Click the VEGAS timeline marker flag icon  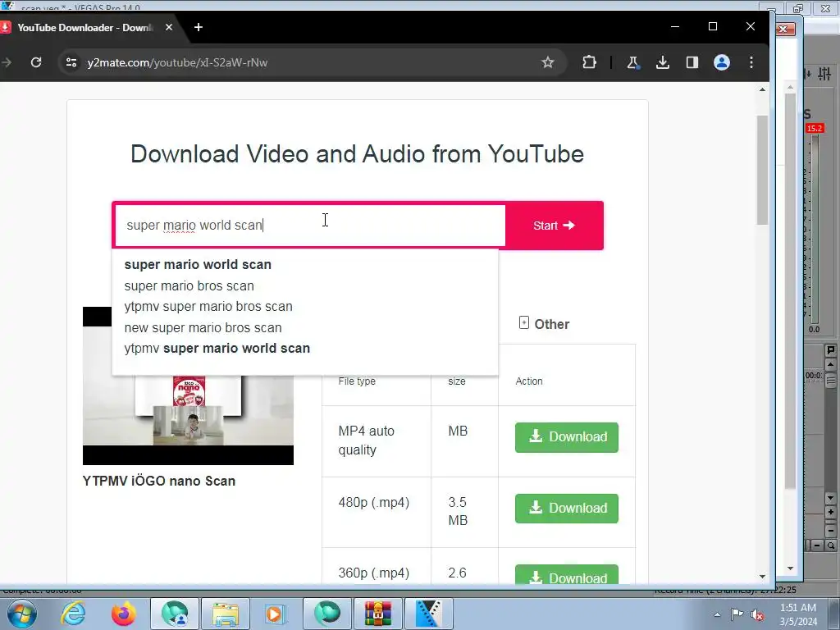tap(830, 350)
